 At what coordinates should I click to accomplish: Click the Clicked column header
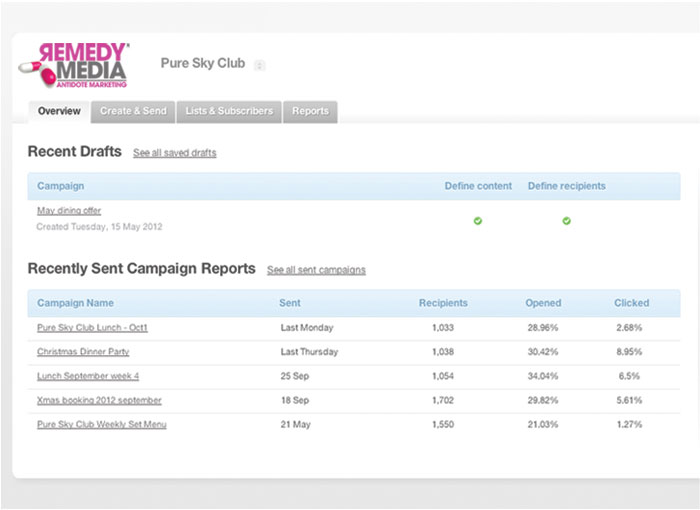[x=631, y=303]
